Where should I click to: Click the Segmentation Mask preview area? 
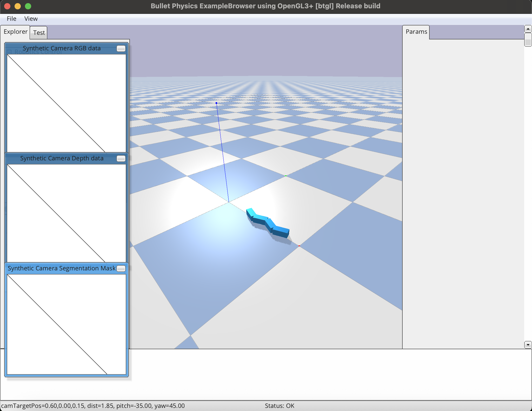[x=66, y=324]
